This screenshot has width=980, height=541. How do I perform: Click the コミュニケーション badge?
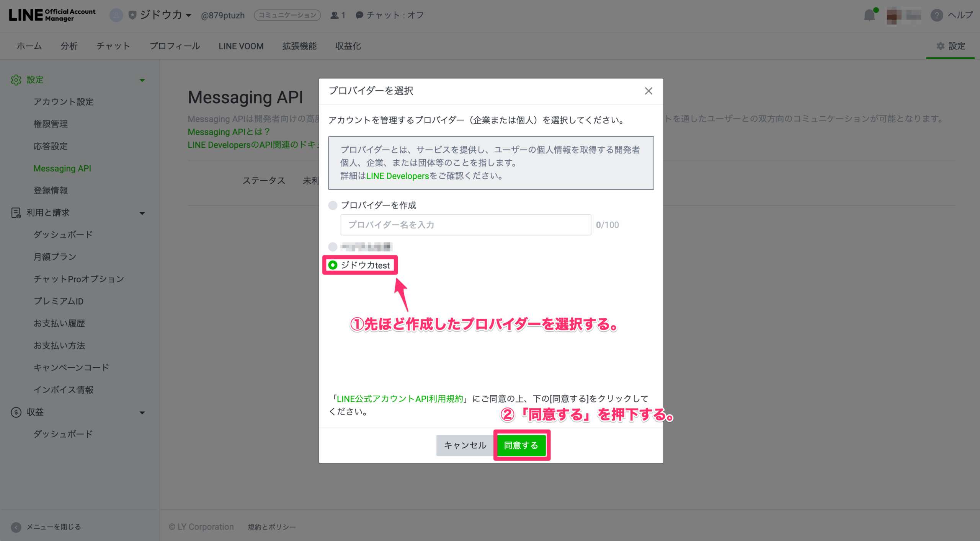287,15
